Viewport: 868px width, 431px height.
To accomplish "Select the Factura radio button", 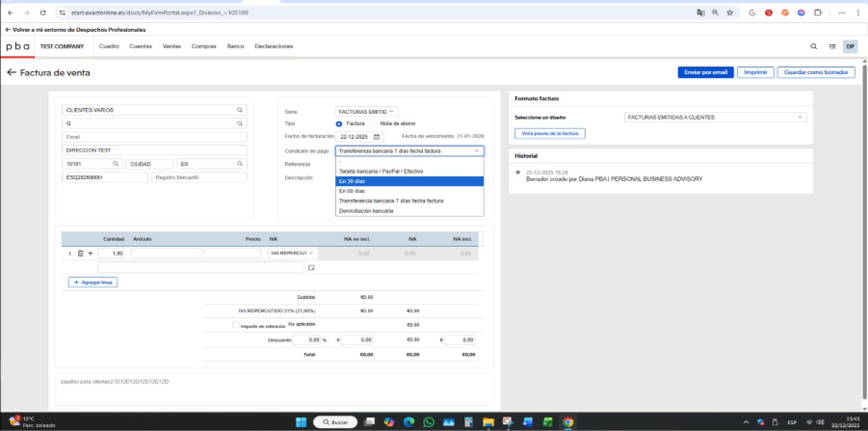I will [339, 124].
